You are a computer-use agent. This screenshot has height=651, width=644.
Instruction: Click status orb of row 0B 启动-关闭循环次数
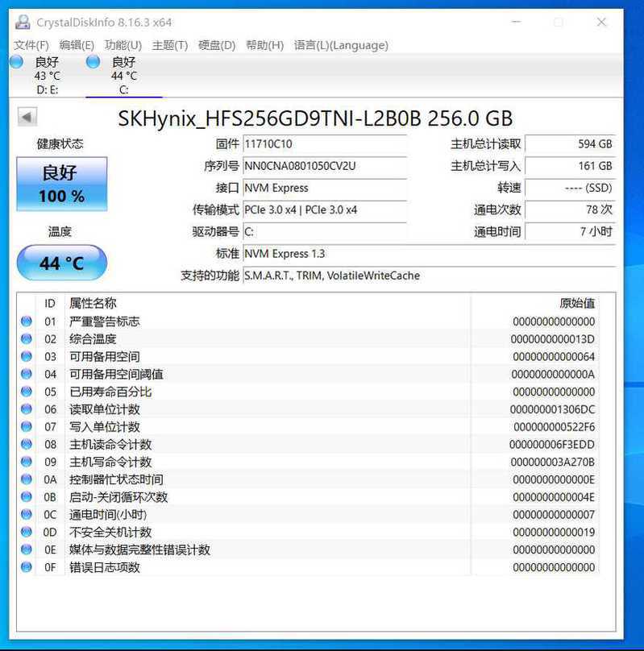[27, 496]
